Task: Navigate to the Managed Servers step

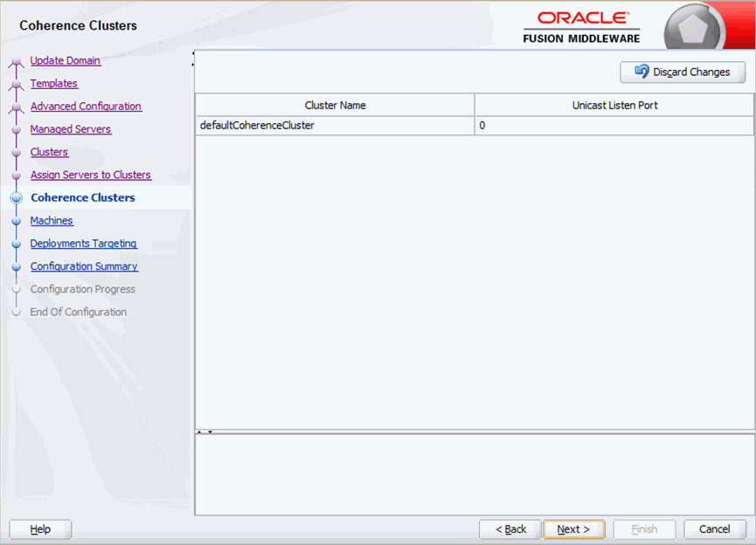Action: tap(70, 129)
